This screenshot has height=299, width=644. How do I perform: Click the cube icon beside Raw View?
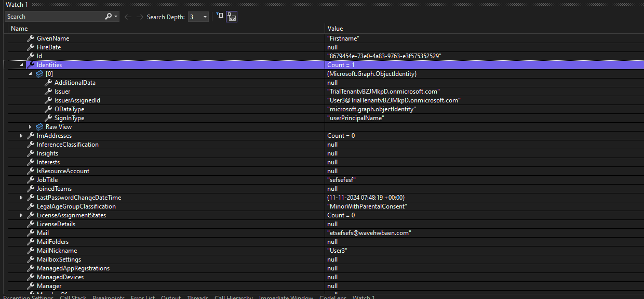coord(39,127)
